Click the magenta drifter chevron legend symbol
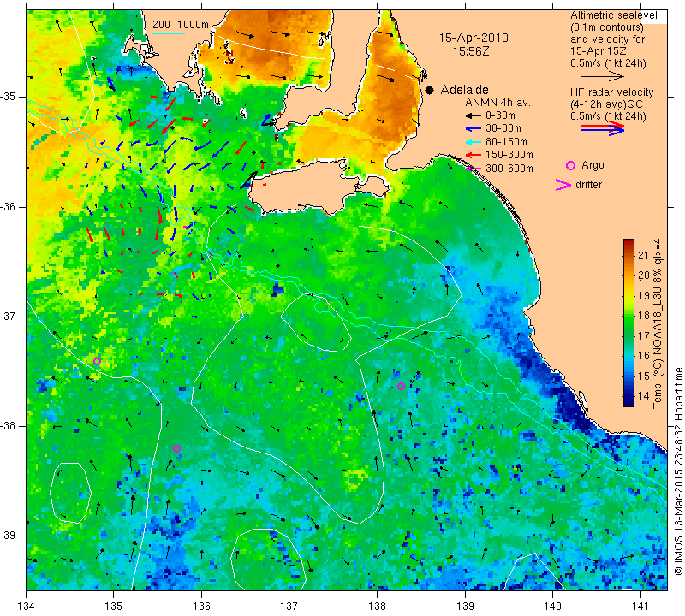685x616 pixels. click(563, 185)
